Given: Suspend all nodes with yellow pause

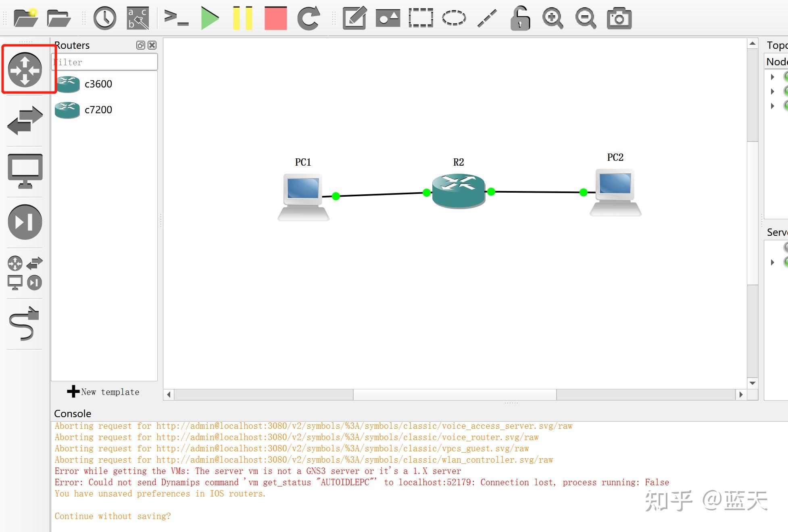Looking at the screenshot, I should click(243, 18).
